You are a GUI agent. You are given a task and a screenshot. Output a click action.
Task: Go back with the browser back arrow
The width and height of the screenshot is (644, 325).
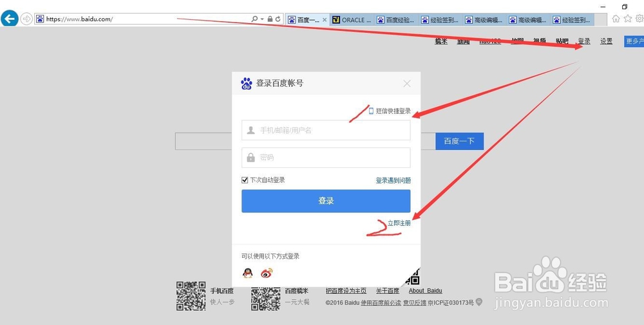tap(10, 19)
